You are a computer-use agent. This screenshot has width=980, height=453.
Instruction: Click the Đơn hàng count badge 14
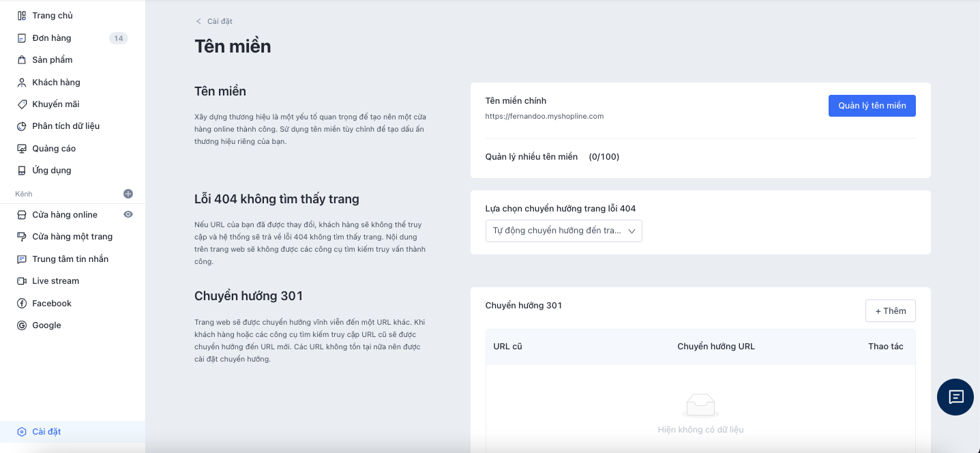click(x=119, y=38)
